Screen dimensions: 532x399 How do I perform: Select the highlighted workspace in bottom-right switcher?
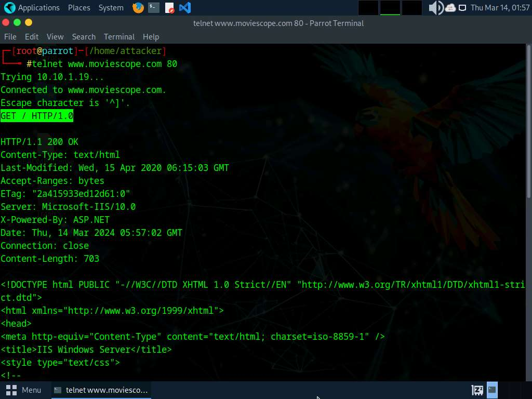coord(492,390)
